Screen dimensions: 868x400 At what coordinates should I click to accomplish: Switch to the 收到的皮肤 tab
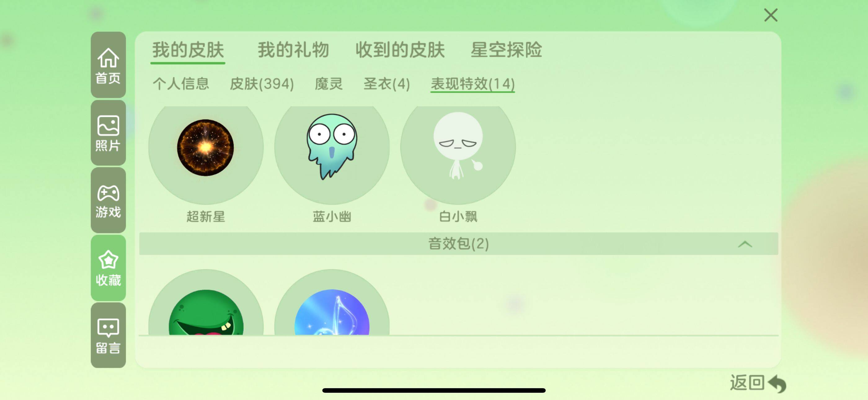click(x=400, y=50)
